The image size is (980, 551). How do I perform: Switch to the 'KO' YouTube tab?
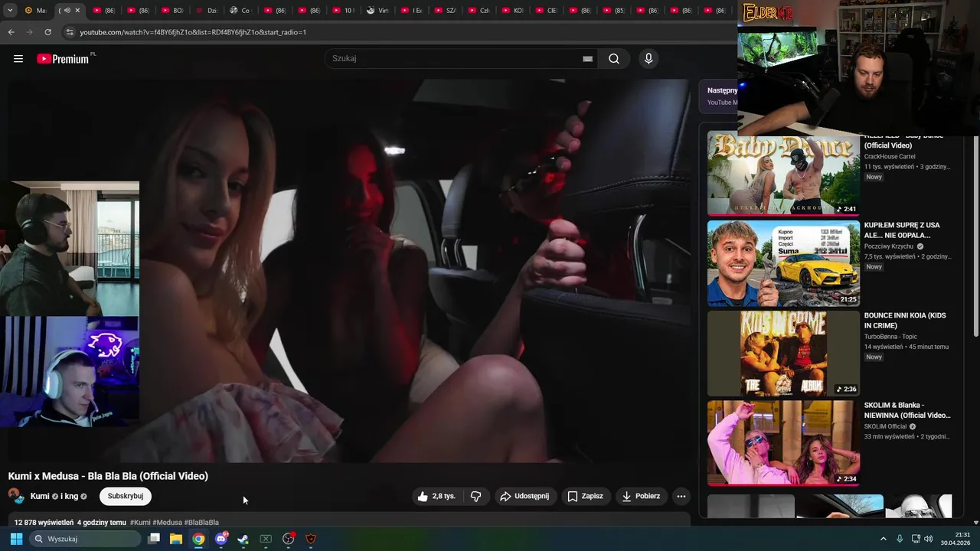[514, 11]
